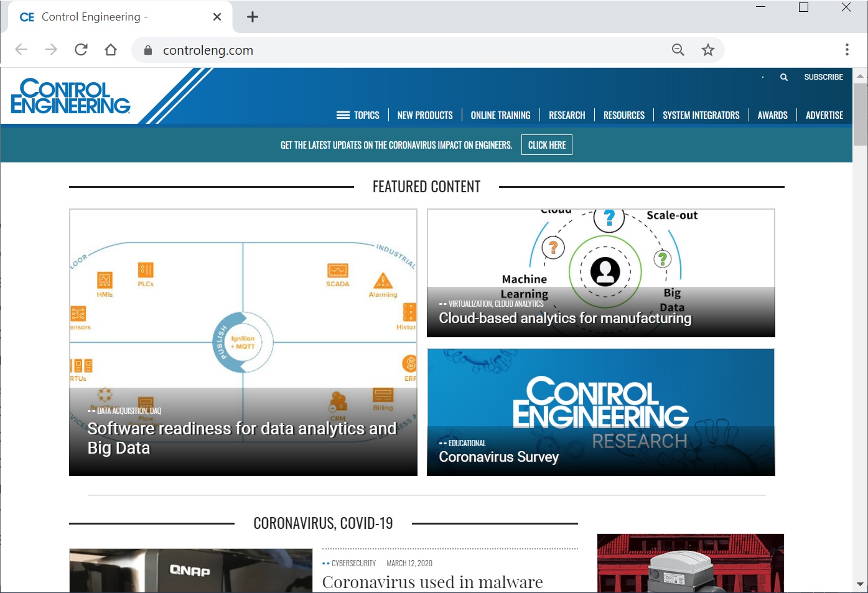This screenshot has width=868, height=593.
Task: Open the Research menu
Action: [x=567, y=115]
